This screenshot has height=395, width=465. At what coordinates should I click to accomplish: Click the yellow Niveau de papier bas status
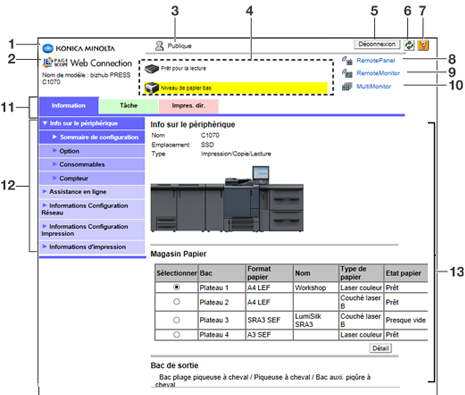(236, 88)
